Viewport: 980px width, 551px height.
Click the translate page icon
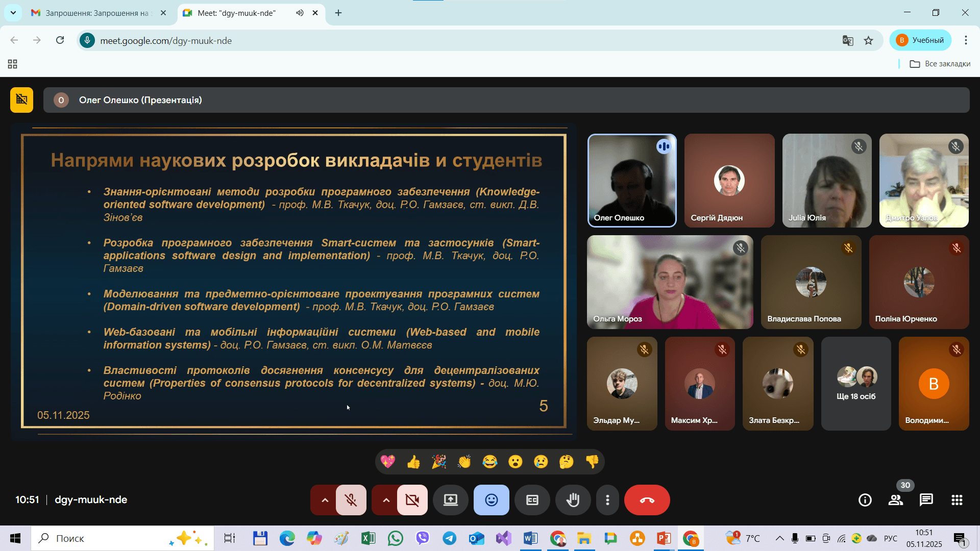pyautogui.click(x=848, y=40)
